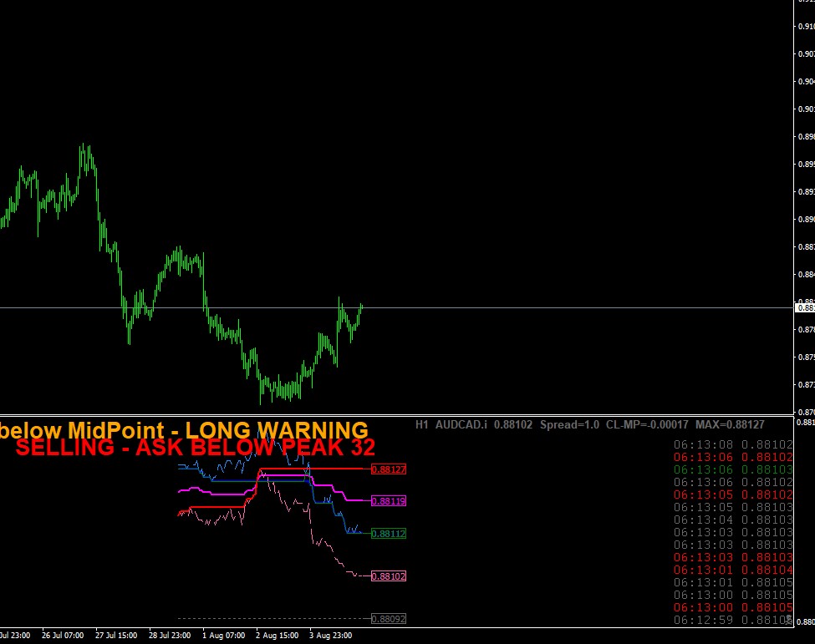The image size is (815, 644).
Task: Click the '28 Jul 23:00' time axis label
Action: click(170, 635)
